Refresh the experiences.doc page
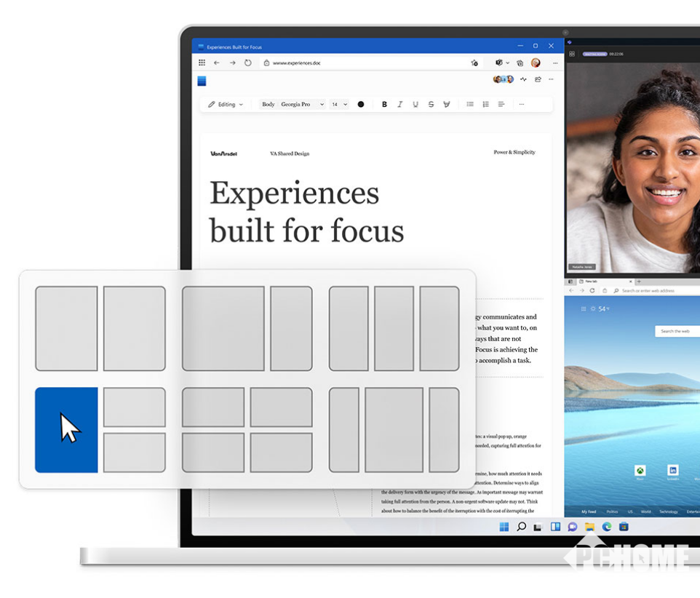This screenshot has width=700, height=598. 248,63
